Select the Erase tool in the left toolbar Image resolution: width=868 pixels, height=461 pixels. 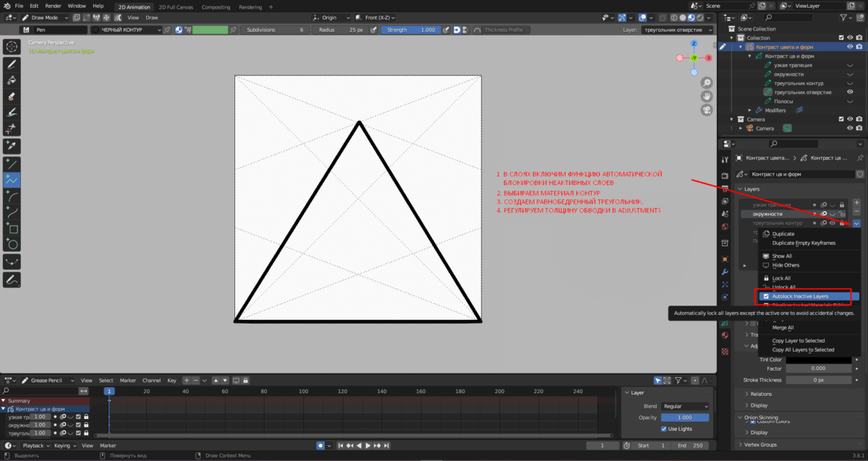tap(12, 96)
